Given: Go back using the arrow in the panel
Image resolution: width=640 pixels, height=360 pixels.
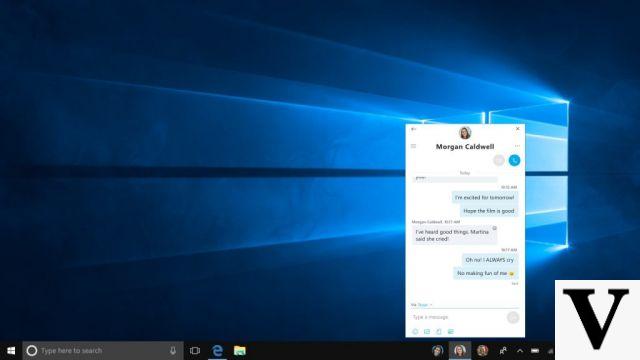Looking at the screenshot, I should coord(413,129).
